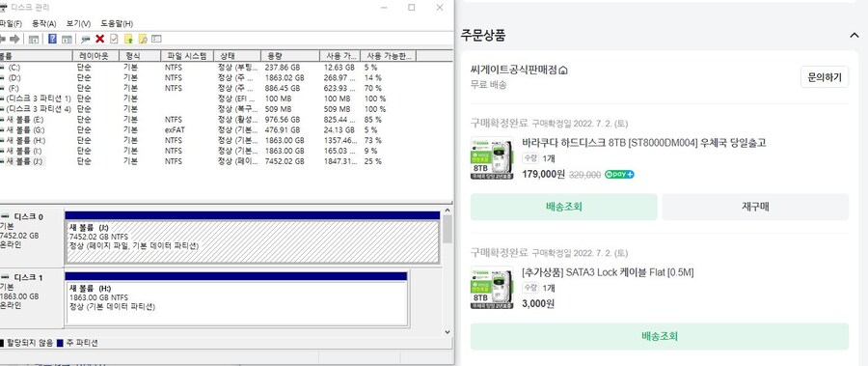Click the 7452.02 GB capacity cell
868x366 pixels.
coord(285,161)
